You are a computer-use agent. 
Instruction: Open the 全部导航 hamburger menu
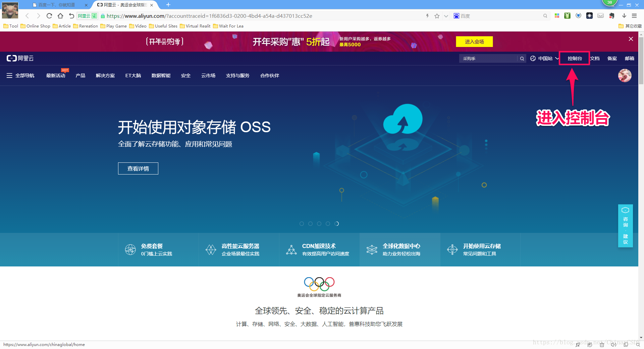point(20,76)
